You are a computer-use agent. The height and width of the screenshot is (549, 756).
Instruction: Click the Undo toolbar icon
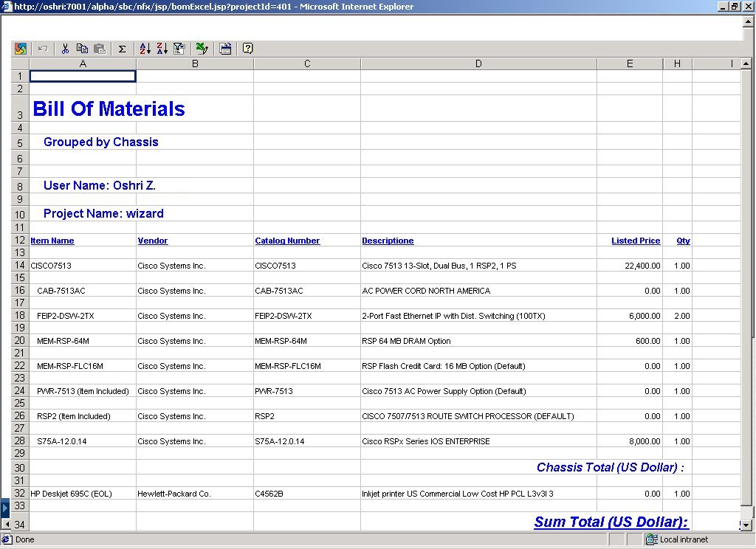tap(43, 49)
